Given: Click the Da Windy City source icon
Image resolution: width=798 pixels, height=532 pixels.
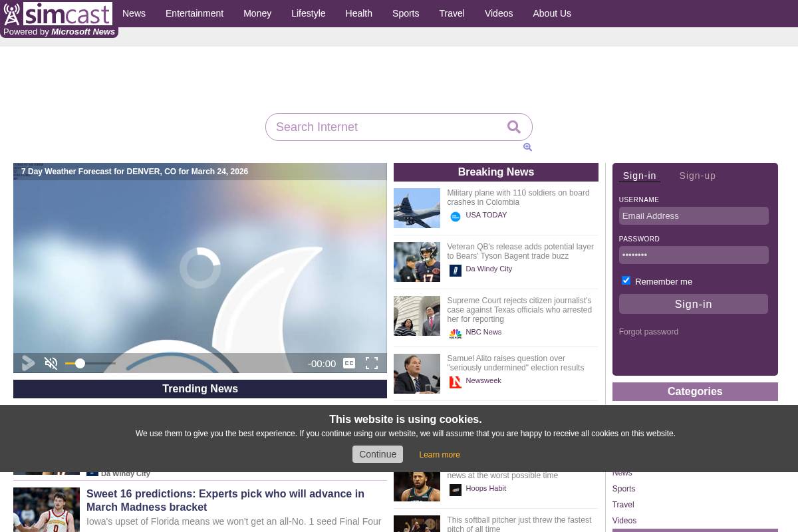Looking at the screenshot, I should click(455, 271).
